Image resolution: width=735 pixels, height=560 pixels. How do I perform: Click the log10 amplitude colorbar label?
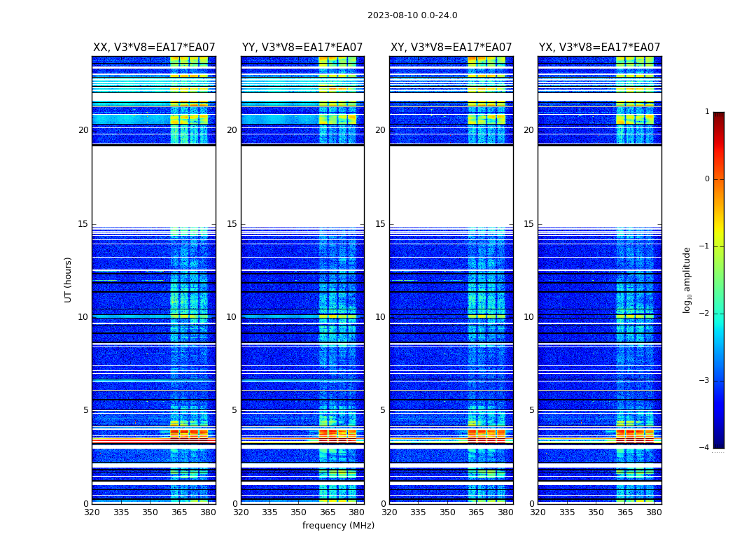[x=687, y=280]
